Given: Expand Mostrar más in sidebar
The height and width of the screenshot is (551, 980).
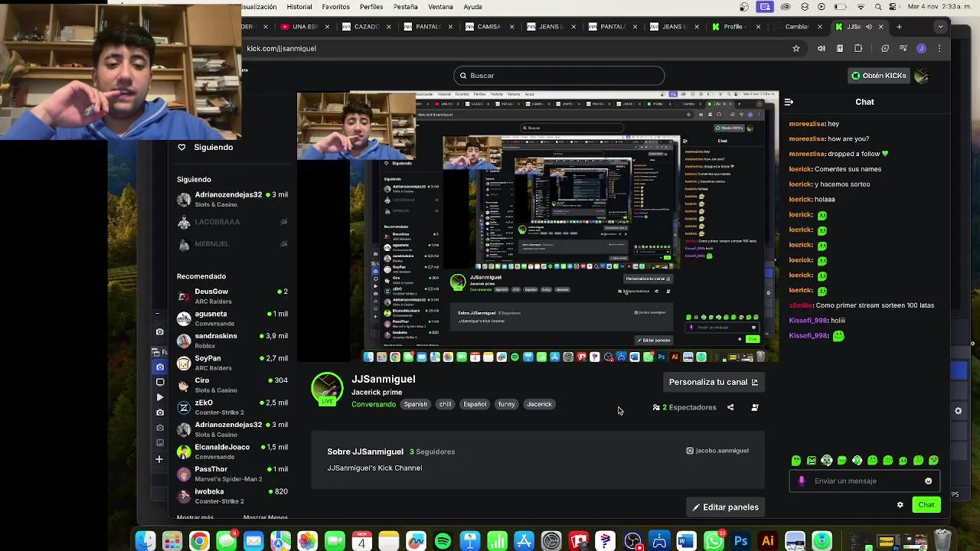Looking at the screenshot, I should [195, 517].
